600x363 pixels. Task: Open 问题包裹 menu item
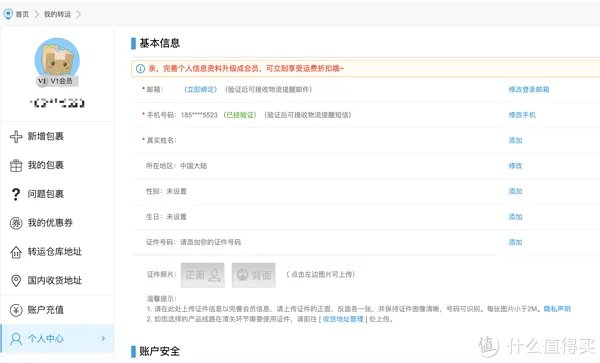(46, 194)
